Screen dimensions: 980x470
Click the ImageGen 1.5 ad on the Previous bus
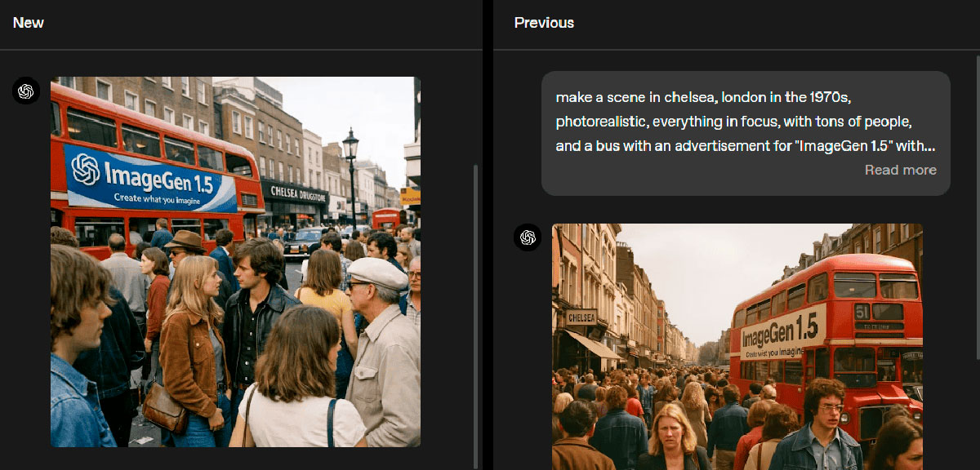[778, 332]
